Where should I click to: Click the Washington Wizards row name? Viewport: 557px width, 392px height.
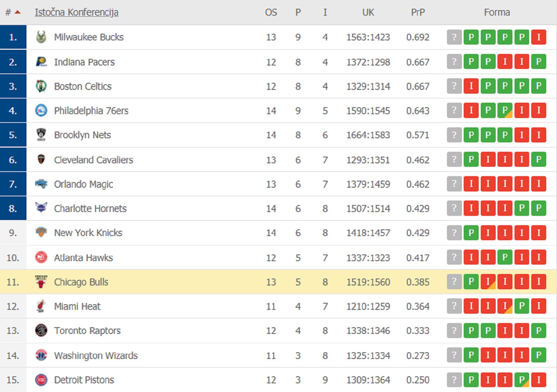(x=96, y=355)
